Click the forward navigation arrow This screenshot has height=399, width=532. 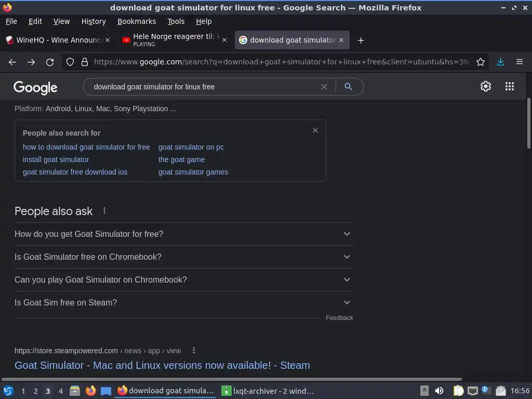pyautogui.click(x=31, y=62)
